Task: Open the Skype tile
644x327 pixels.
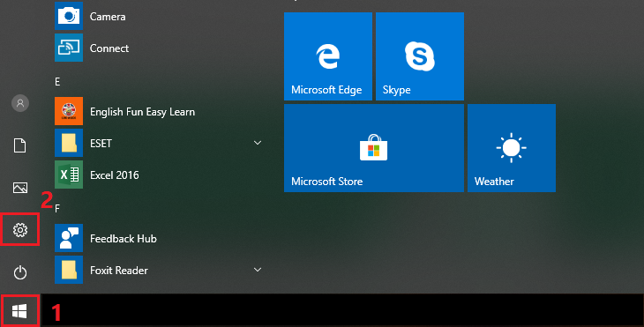Action: pyautogui.click(x=420, y=56)
